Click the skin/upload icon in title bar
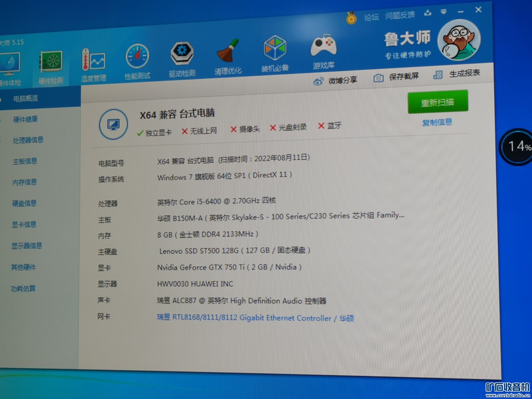The image size is (532, 399). (x=428, y=13)
